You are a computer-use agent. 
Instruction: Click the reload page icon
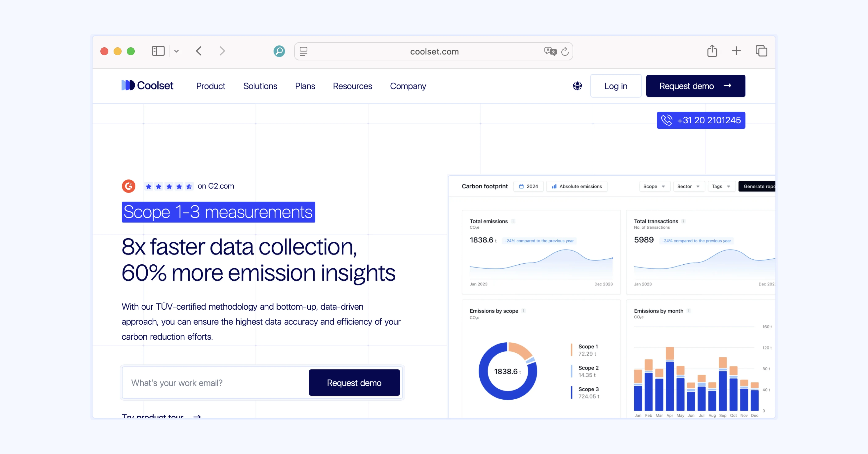click(x=565, y=51)
